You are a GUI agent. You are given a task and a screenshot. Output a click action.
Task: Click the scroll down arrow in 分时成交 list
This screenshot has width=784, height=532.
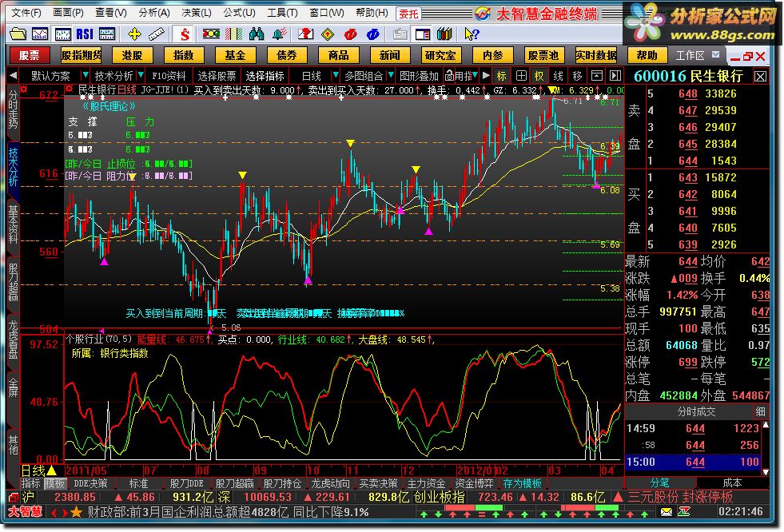[765, 471]
